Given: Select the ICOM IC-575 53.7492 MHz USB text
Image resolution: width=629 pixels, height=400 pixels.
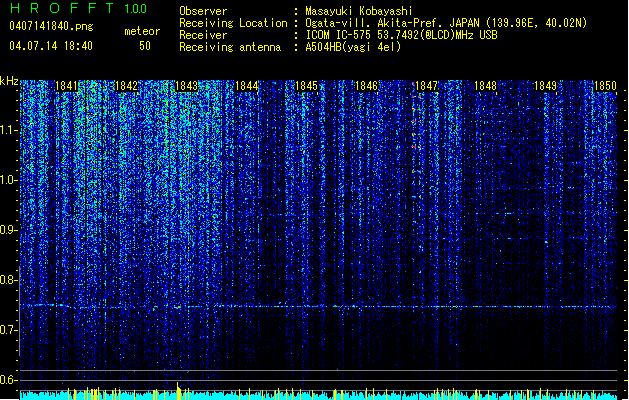Looking at the screenshot, I should pos(401,35).
